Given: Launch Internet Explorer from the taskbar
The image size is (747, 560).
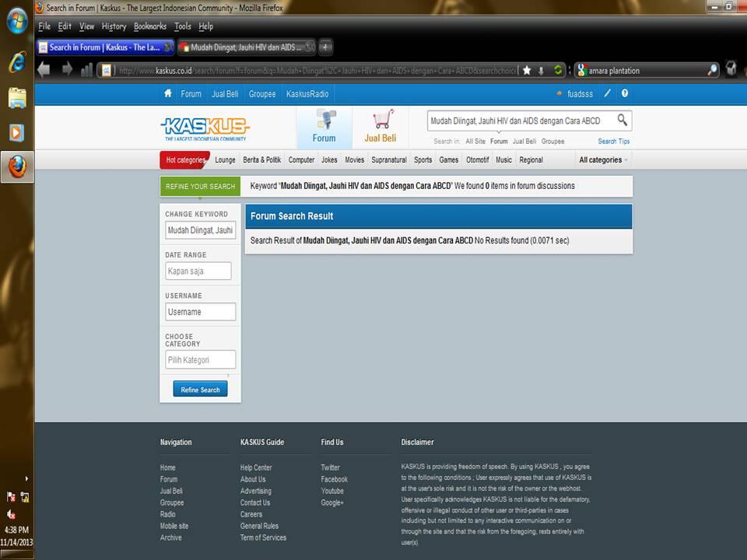Looking at the screenshot, I should 17,62.
